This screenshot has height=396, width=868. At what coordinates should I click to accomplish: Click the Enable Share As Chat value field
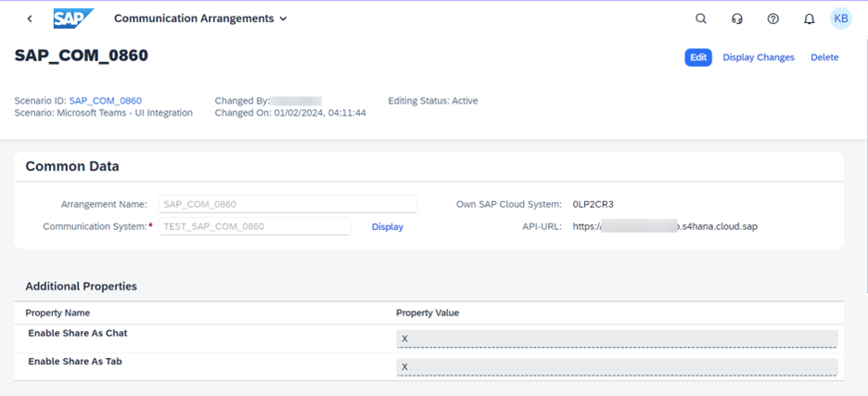click(617, 339)
